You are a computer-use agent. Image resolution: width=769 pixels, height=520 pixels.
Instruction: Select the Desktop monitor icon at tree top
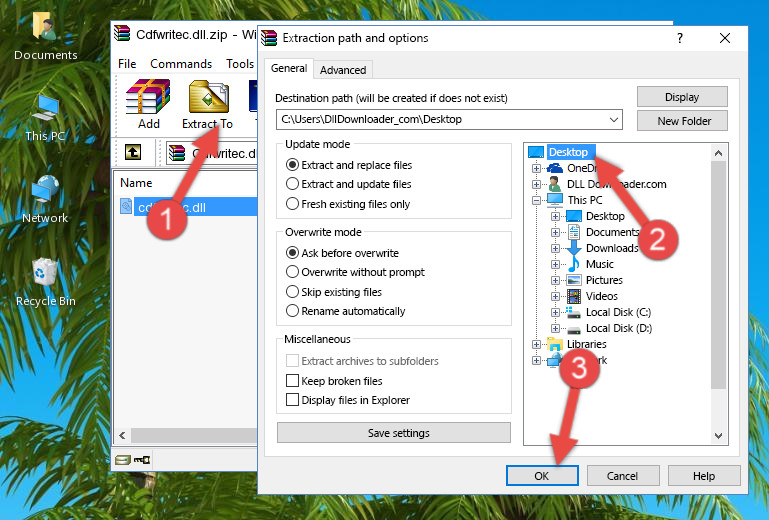(x=536, y=152)
